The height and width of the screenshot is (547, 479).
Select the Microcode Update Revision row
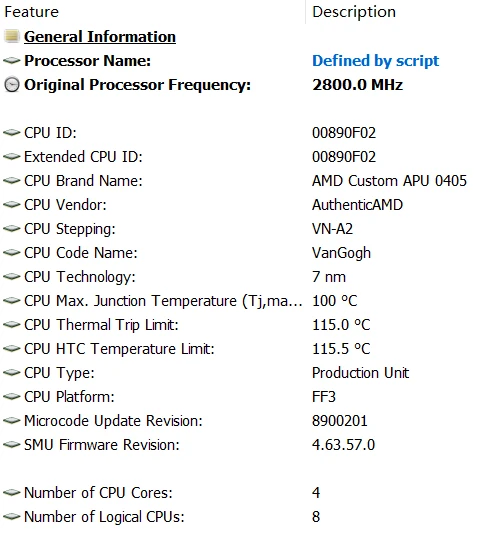click(239, 421)
